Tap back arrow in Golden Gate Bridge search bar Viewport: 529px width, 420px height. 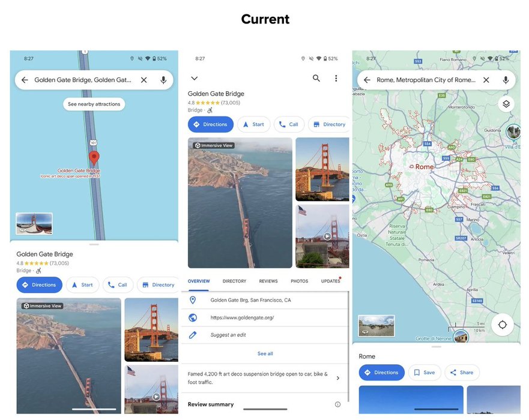tap(25, 80)
